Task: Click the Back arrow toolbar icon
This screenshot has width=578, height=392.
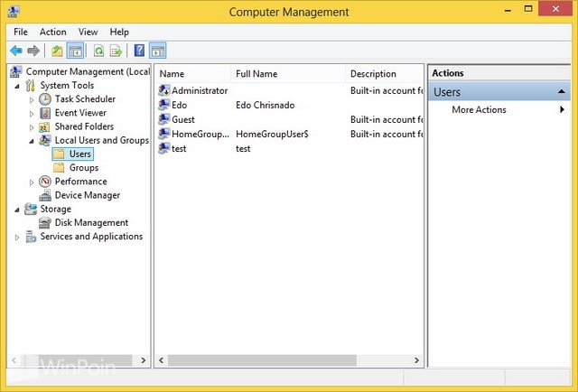Action: click(16, 51)
